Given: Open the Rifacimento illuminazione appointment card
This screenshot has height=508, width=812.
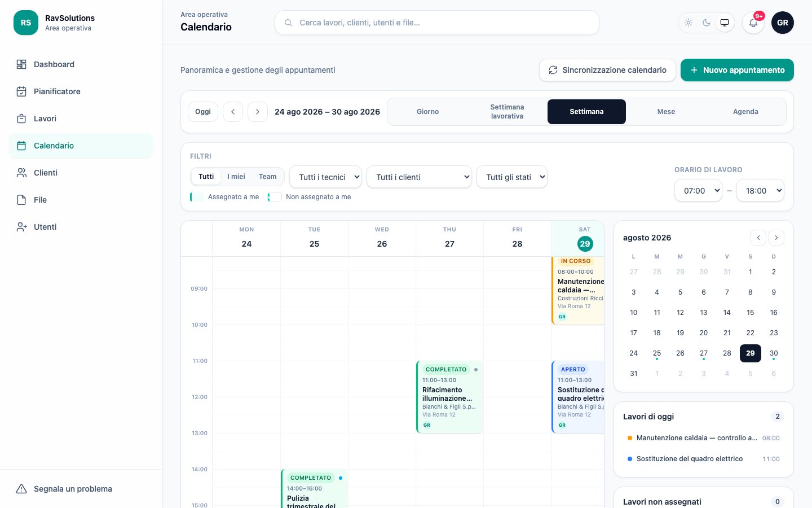Looking at the screenshot, I should point(449,397).
